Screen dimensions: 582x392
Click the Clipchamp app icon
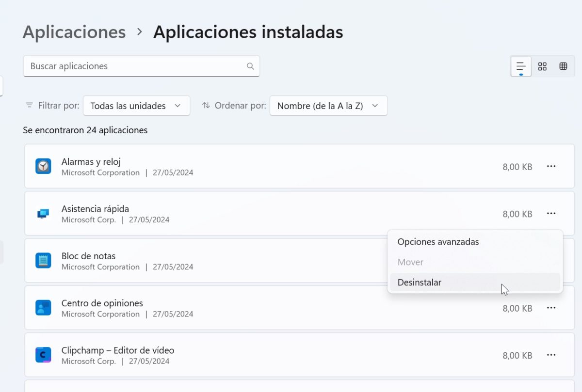coord(43,355)
